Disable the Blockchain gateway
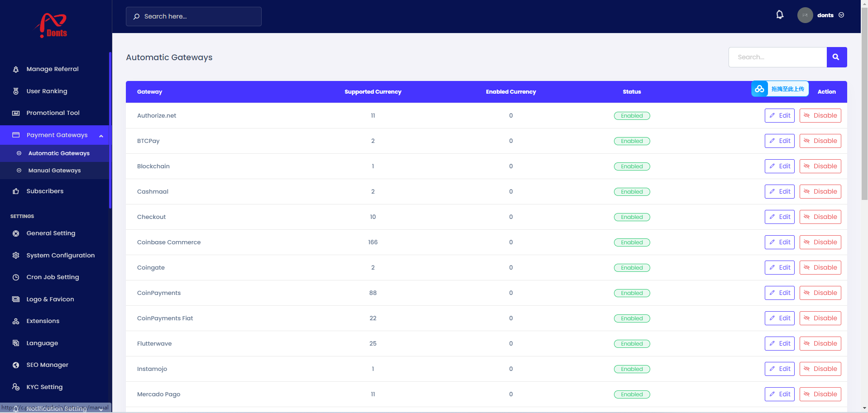 tap(820, 166)
